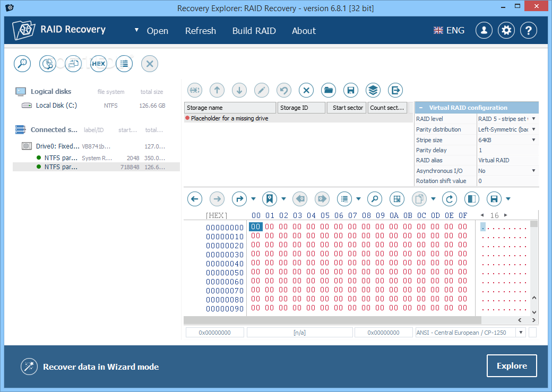Select NTFS partition starting at 718848
This screenshot has width=552, height=392.
point(96,167)
